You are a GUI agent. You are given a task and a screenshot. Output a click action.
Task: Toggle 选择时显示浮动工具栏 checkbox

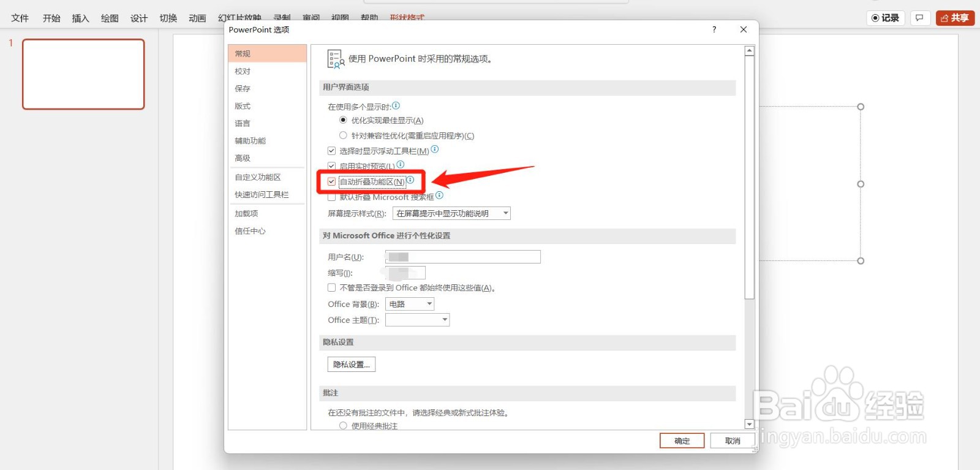coord(331,151)
